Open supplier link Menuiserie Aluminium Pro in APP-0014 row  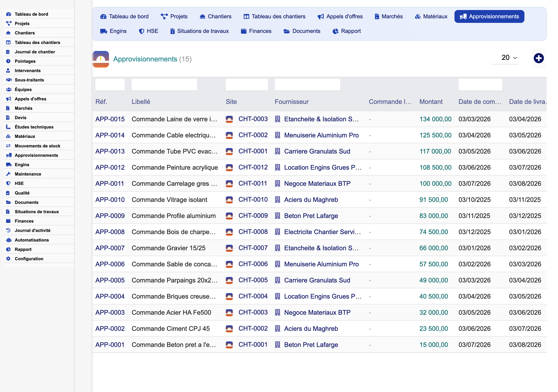coord(321,135)
